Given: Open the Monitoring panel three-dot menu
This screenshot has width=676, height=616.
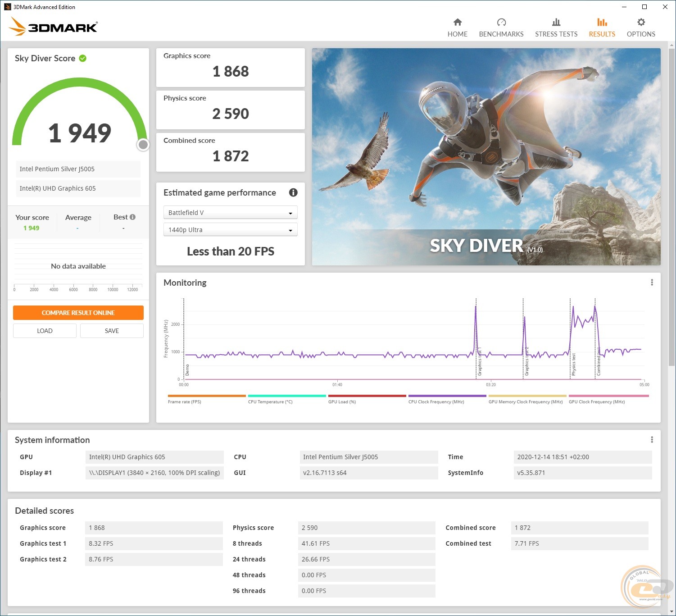Looking at the screenshot, I should 651,283.
